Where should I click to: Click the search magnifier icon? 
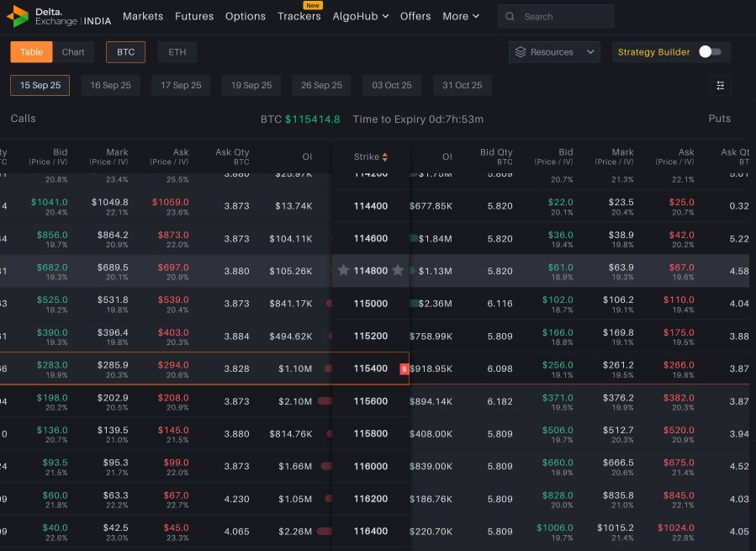tap(511, 16)
